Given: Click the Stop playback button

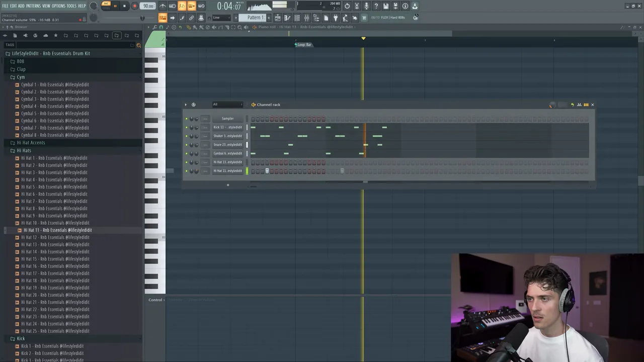Looking at the screenshot, I should (x=124, y=6).
